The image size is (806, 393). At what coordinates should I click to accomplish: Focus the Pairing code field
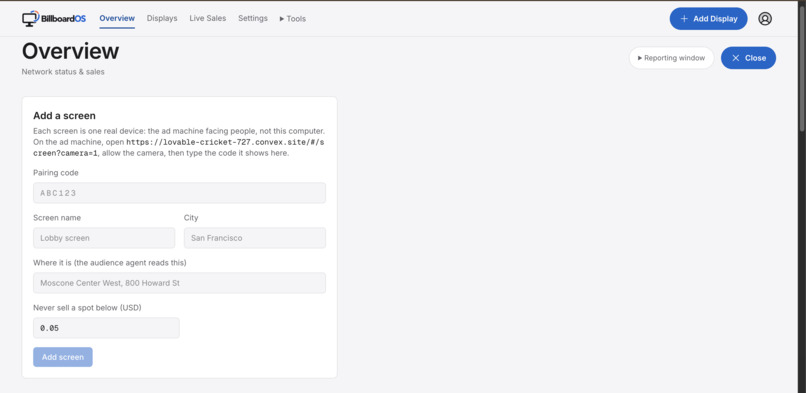click(x=179, y=193)
